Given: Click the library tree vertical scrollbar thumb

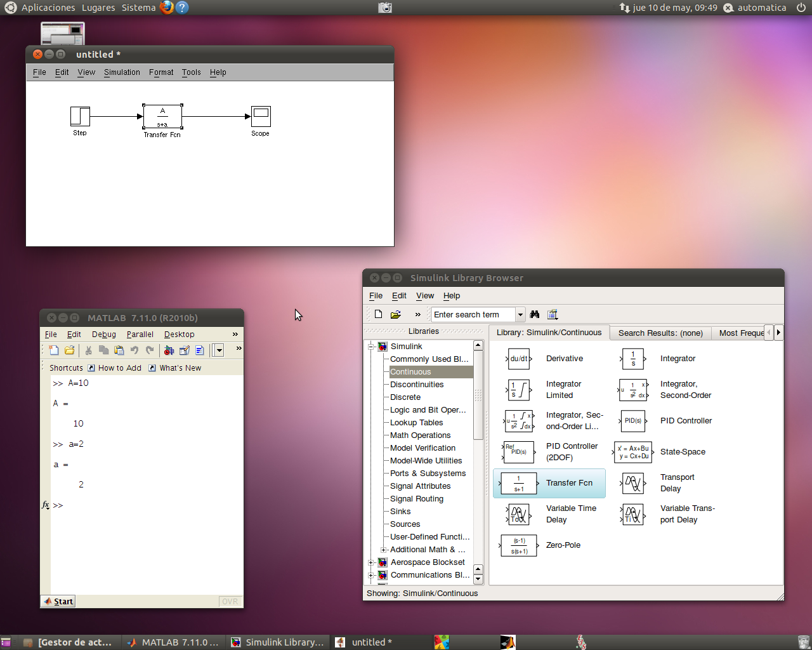Looking at the screenshot, I should tap(478, 394).
